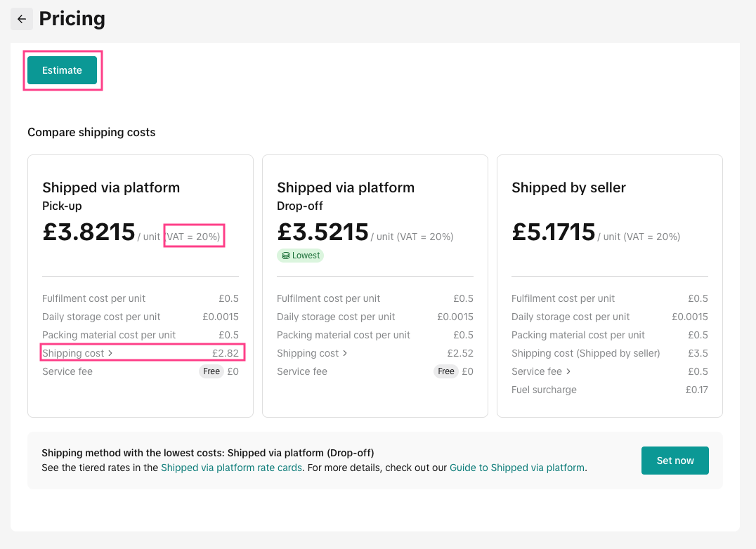The height and width of the screenshot is (549, 756).
Task: Open the Guide to Shipped via platform link
Action: (517, 468)
